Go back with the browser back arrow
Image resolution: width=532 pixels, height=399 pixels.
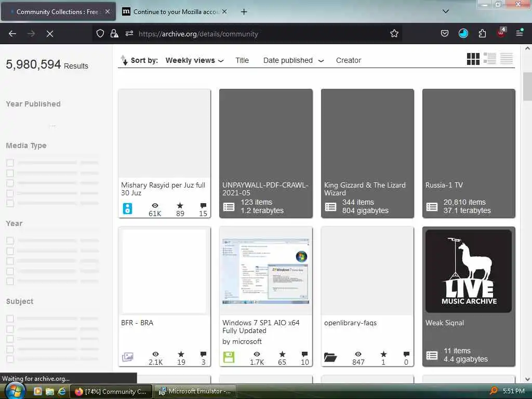pos(12,34)
